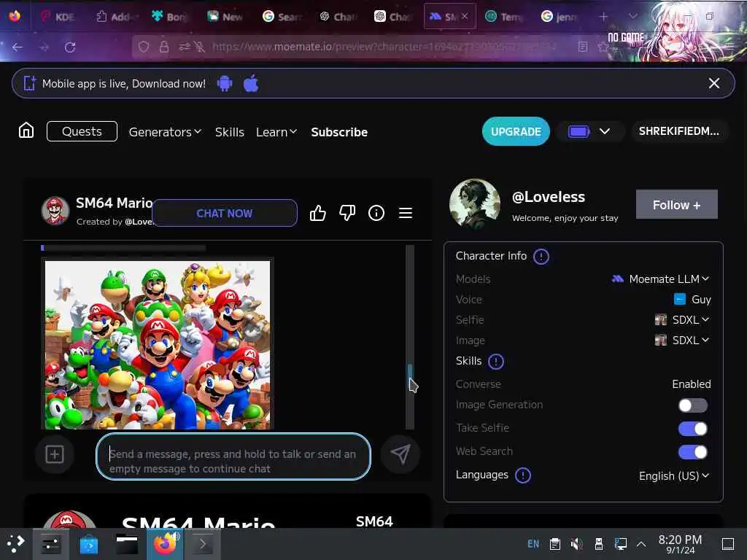
Task: Open Discover store from the taskbar
Action: (x=88, y=544)
